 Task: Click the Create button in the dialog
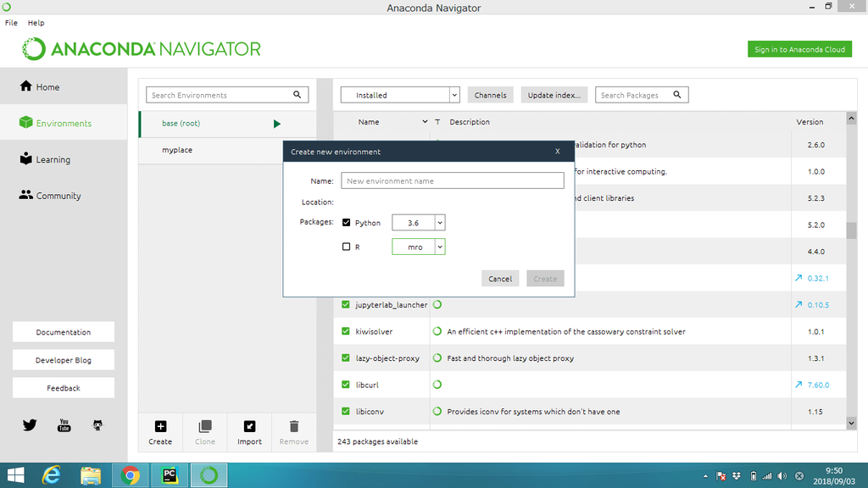[x=545, y=278]
